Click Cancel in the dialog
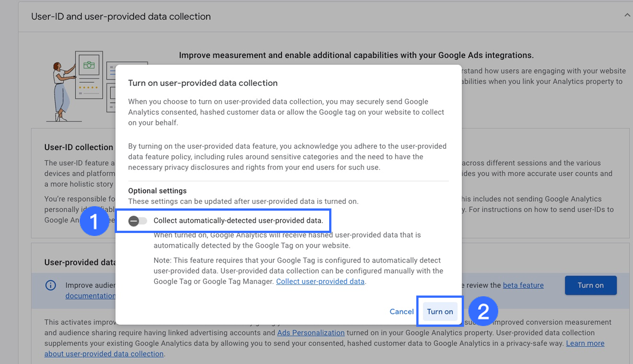633x364 pixels. [x=401, y=312]
